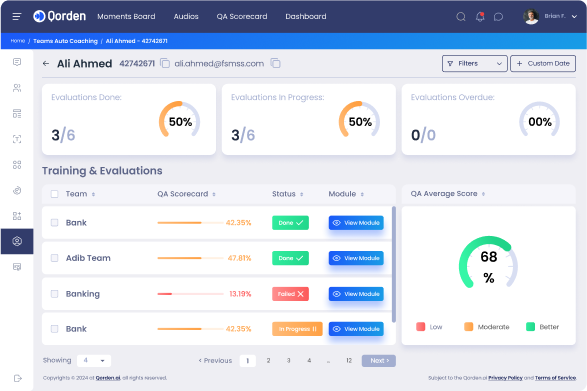This screenshot has height=391, width=587.
Task: Check the Bank row checkbox with In Progress status
Action: coord(54,329)
